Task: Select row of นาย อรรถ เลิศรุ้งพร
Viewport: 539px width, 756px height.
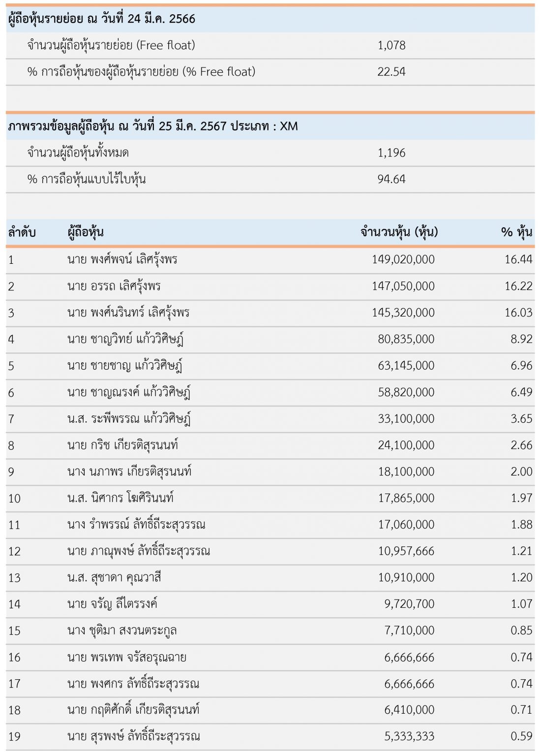Action: coord(270,286)
